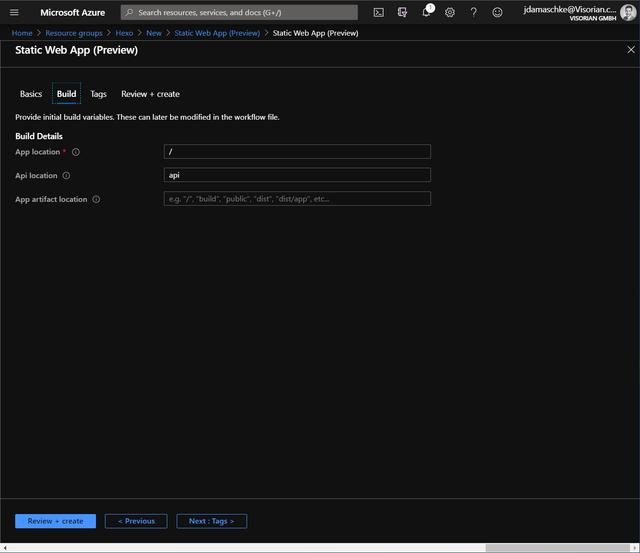The image size is (640, 553).
Task: Click the search resources box
Action: pyautogui.click(x=239, y=13)
